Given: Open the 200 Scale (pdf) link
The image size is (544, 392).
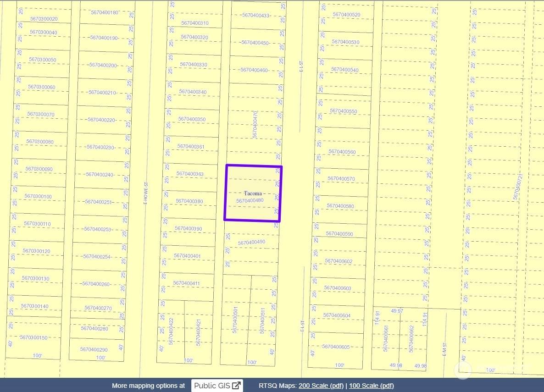Looking at the screenshot, I should tap(321, 386).
